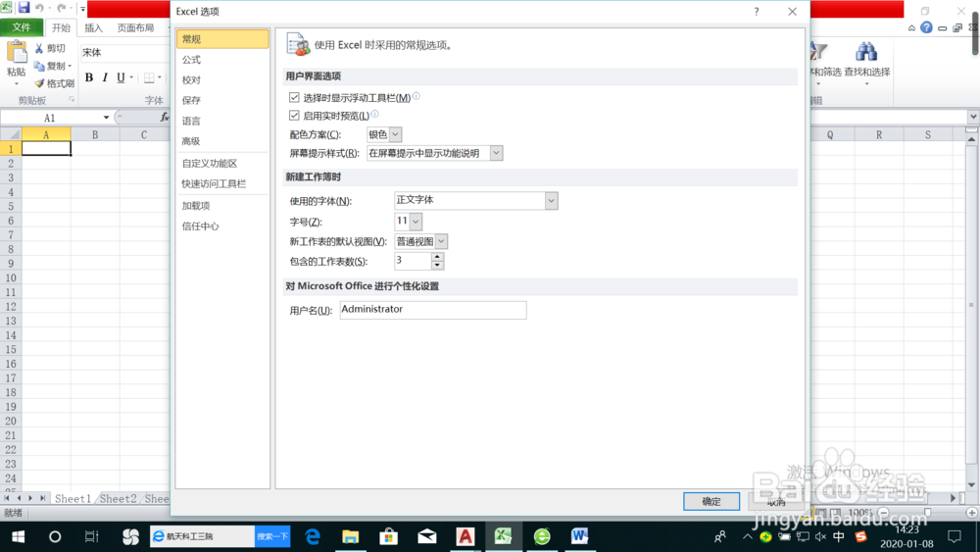Click the red A application on taskbar
Viewport: 980px width, 552px height.
click(465, 536)
